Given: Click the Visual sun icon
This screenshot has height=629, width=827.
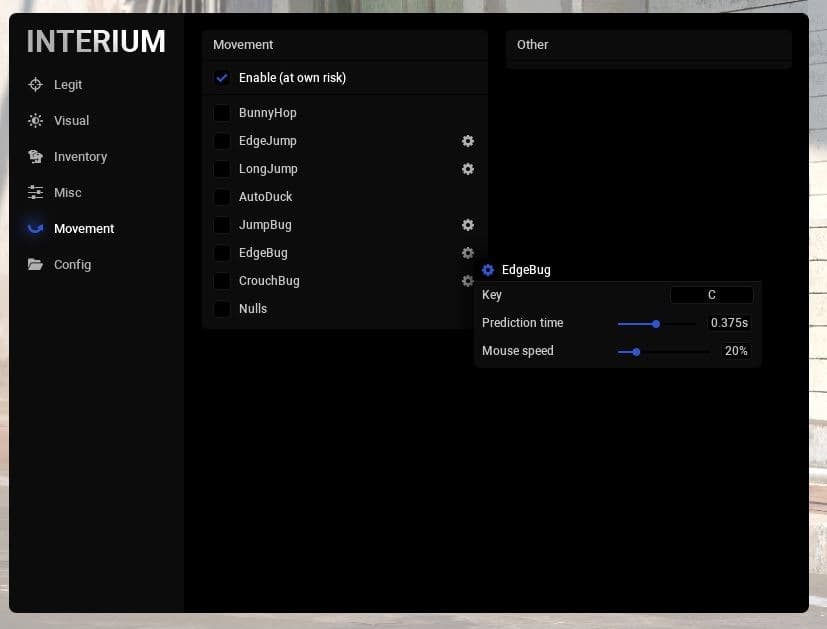Looking at the screenshot, I should coord(36,121).
